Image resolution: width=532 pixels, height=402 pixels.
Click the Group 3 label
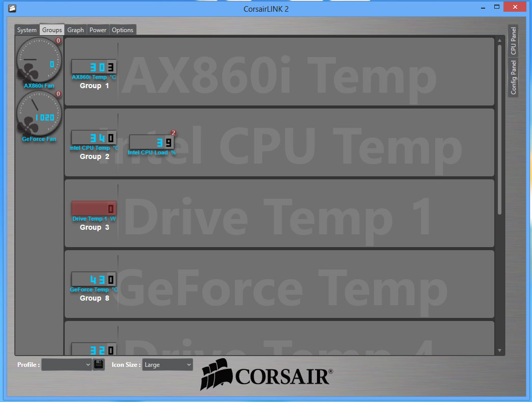pyautogui.click(x=94, y=228)
